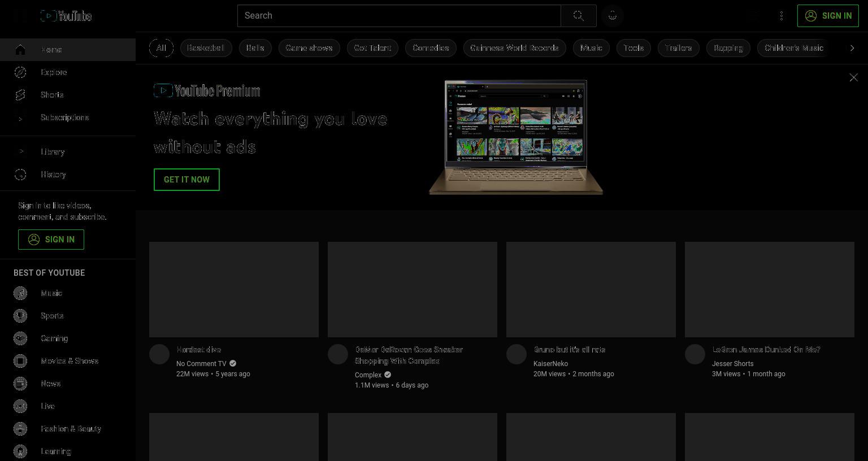868x461 pixels.
Task: Filter by the Balls chip
Action: 255,48
